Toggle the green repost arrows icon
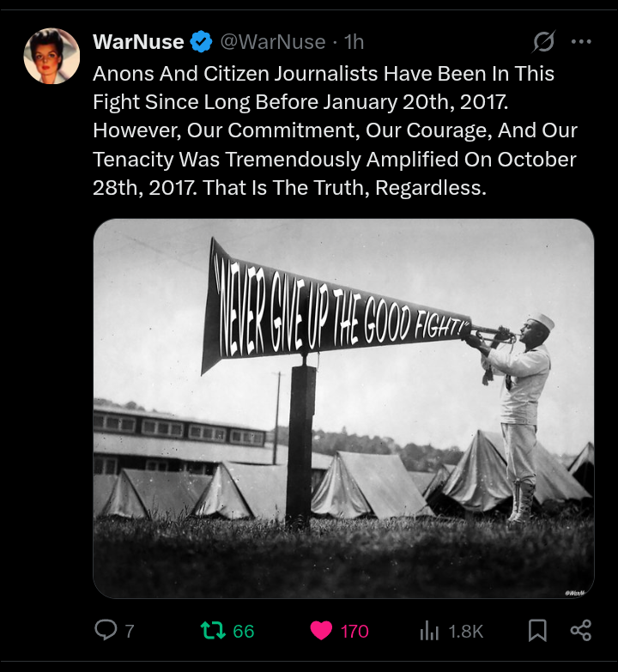Image resolution: width=618 pixels, height=672 pixels. [213, 631]
